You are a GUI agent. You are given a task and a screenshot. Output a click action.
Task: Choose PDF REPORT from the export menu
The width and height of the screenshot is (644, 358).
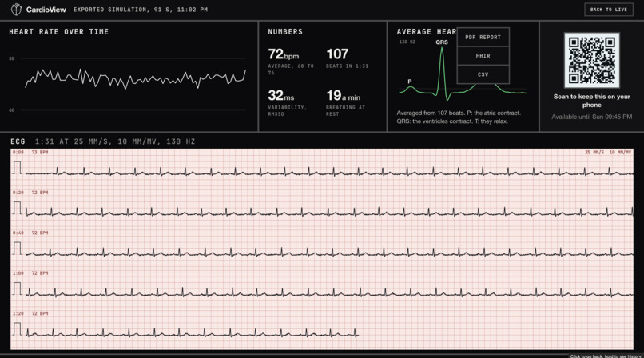(x=483, y=37)
